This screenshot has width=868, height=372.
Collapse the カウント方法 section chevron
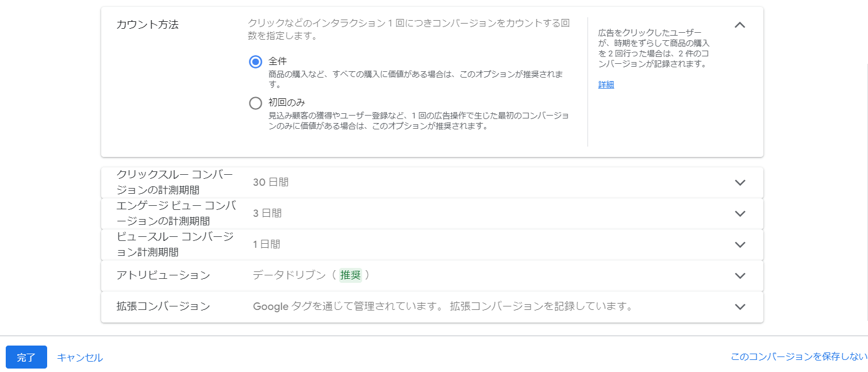pyautogui.click(x=740, y=25)
